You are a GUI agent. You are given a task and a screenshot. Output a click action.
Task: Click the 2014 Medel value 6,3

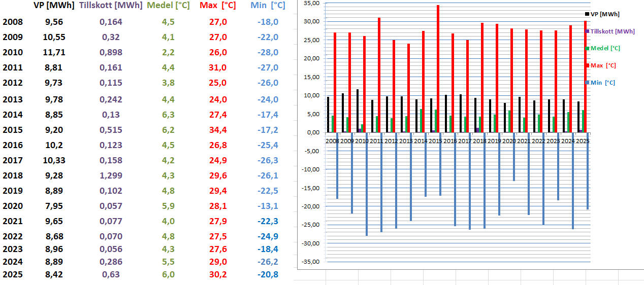click(168, 115)
